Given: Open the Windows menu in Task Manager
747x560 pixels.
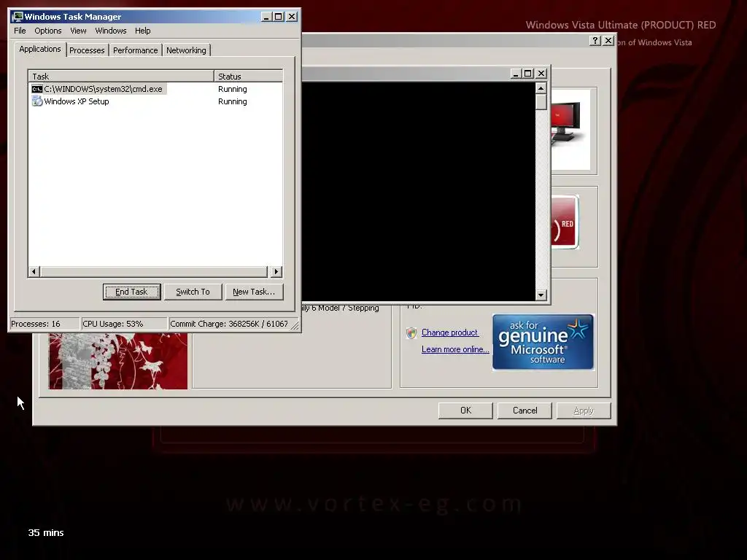Looking at the screenshot, I should (x=111, y=31).
